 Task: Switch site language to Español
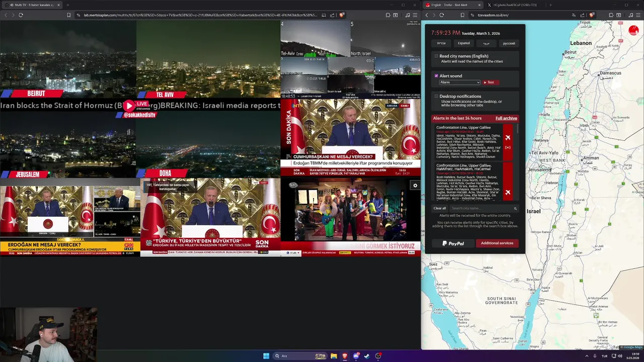click(463, 43)
